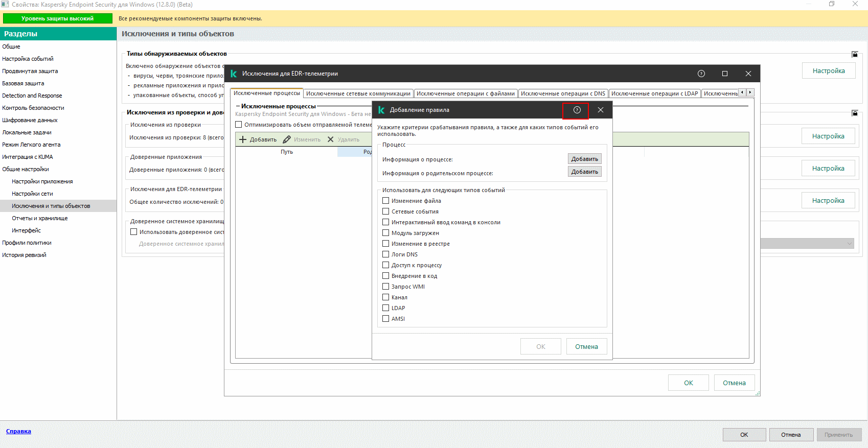Enable the Изменение файла checkbox
868x448 pixels.
coord(386,201)
